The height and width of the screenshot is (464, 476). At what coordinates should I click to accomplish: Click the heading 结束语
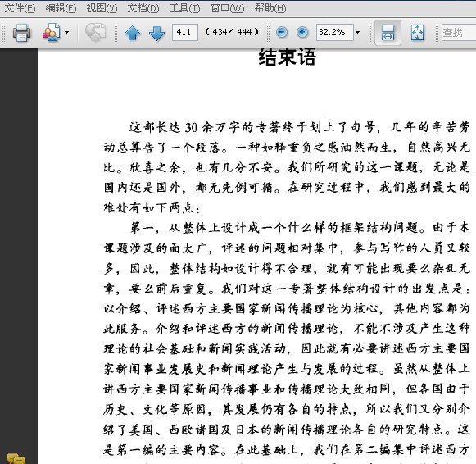(288, 57)
